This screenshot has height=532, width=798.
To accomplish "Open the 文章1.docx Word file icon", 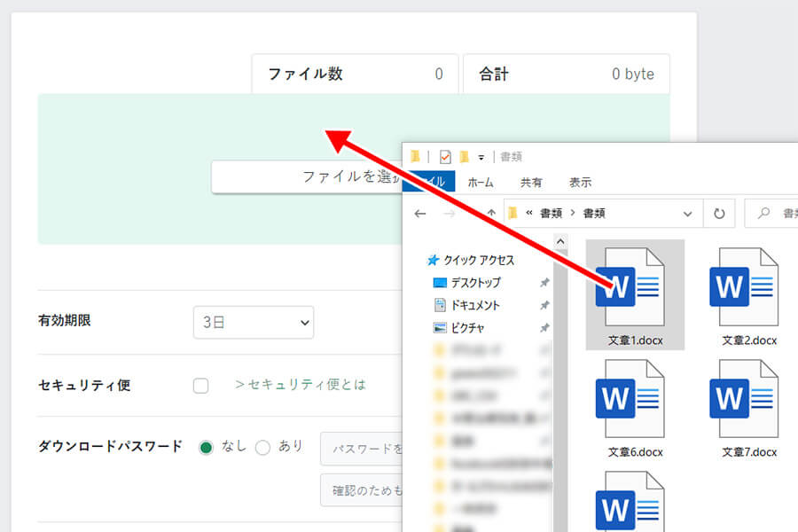I will point(630,286).
